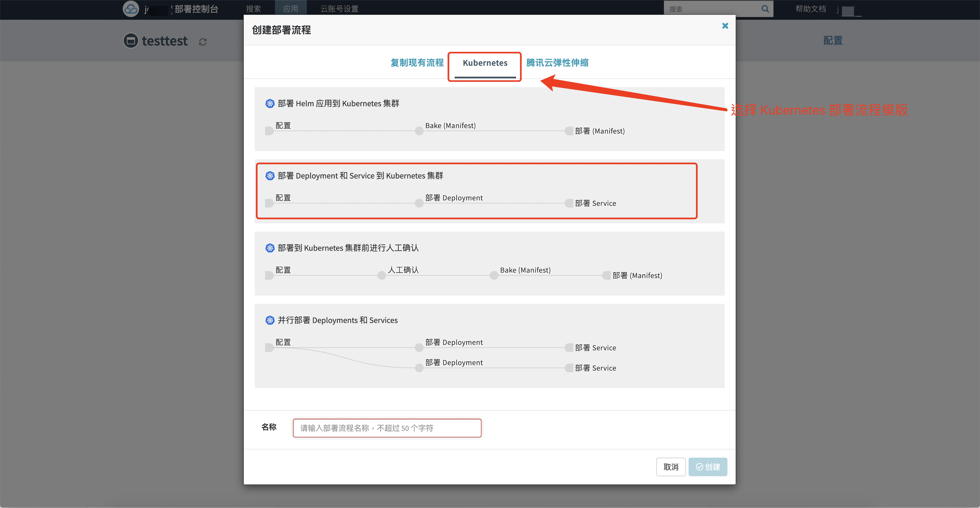Select template 部署 Deployment 和 Service 到 Kubernetes 集群
This screenshot has height=508, width=980.
[490, 191]
